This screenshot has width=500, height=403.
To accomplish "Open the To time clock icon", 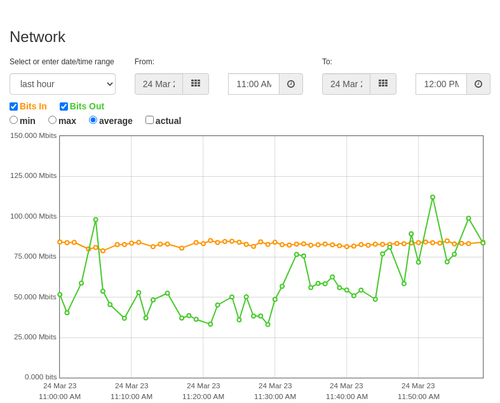I will pos(478,84).
